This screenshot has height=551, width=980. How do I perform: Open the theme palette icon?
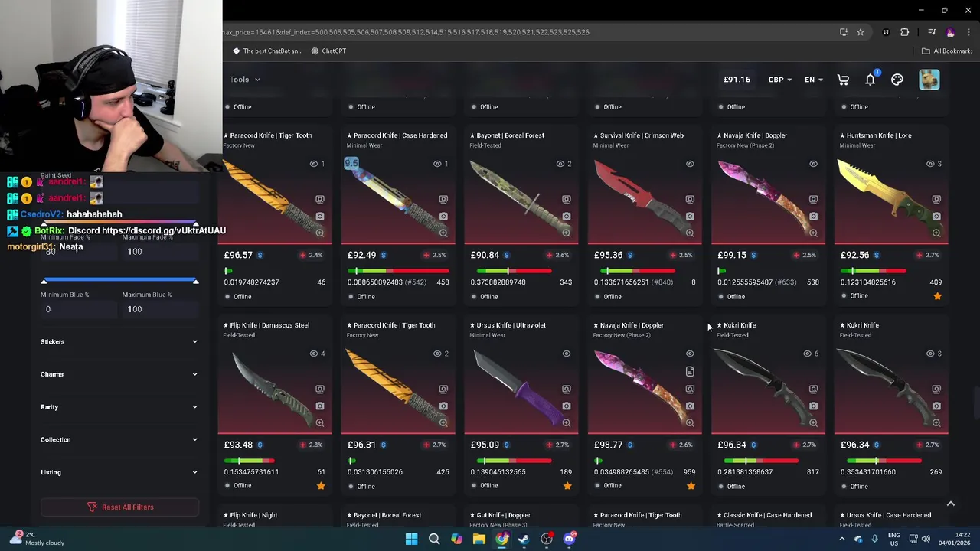tap(897, 80)
